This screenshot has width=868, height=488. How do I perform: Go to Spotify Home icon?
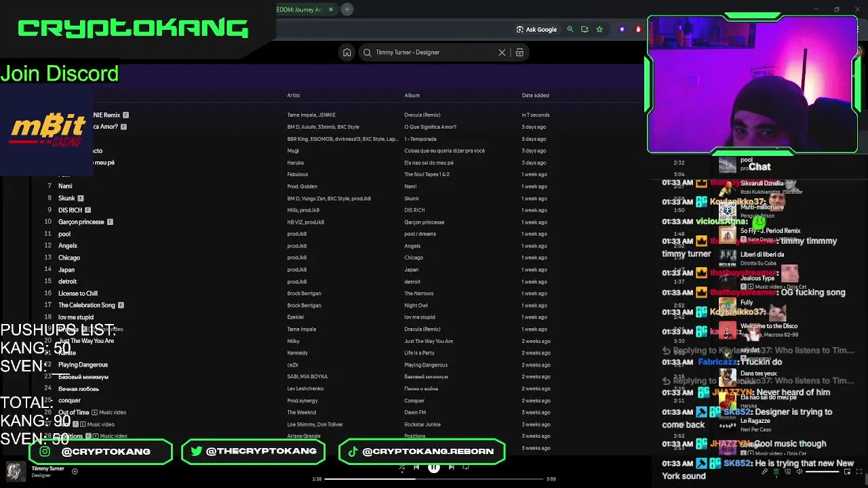(x=347, y=52)
